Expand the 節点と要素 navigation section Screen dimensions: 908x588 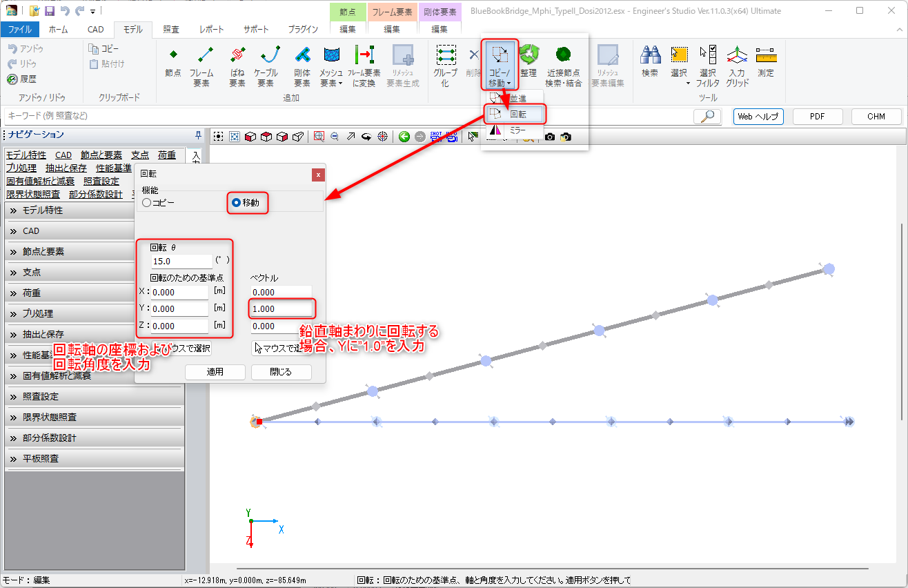pyautogui.click(x=94, y=252)
